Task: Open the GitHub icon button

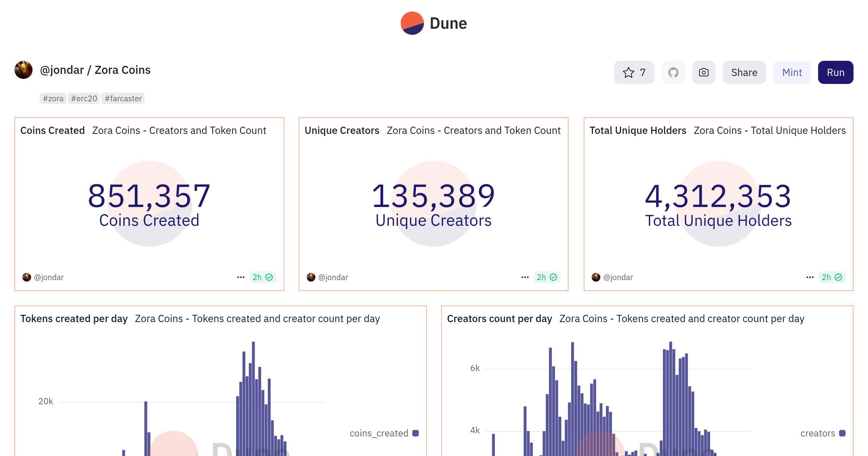Action: coord(673,72)
